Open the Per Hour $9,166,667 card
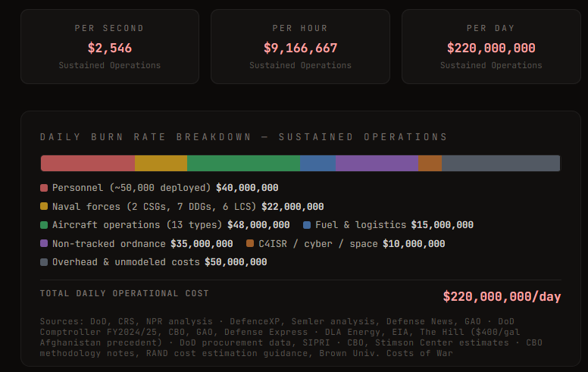Image resolution: width=588 pixels, height=372 pixels. 300,46
